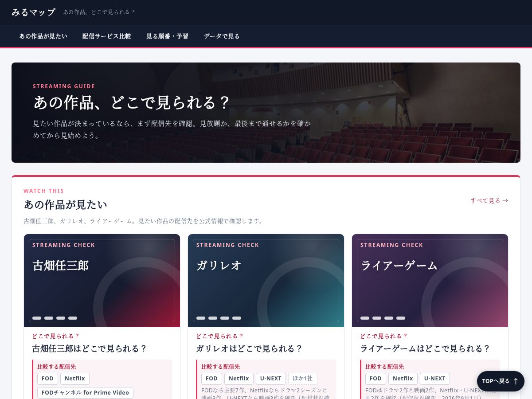Go to 見る順番・予習 in the navigation
This screenshot has width=532, height=399.
pyautogui.click(x=167, y=36)
